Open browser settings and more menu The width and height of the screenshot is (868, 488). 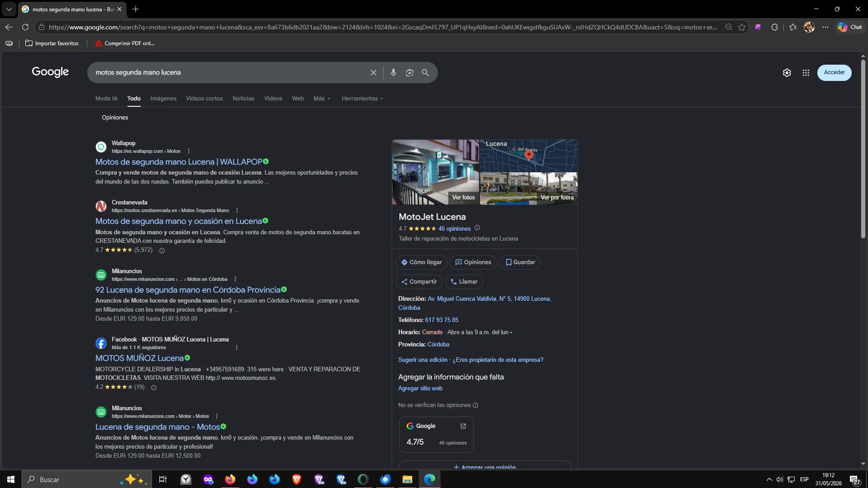coord(825,27)
